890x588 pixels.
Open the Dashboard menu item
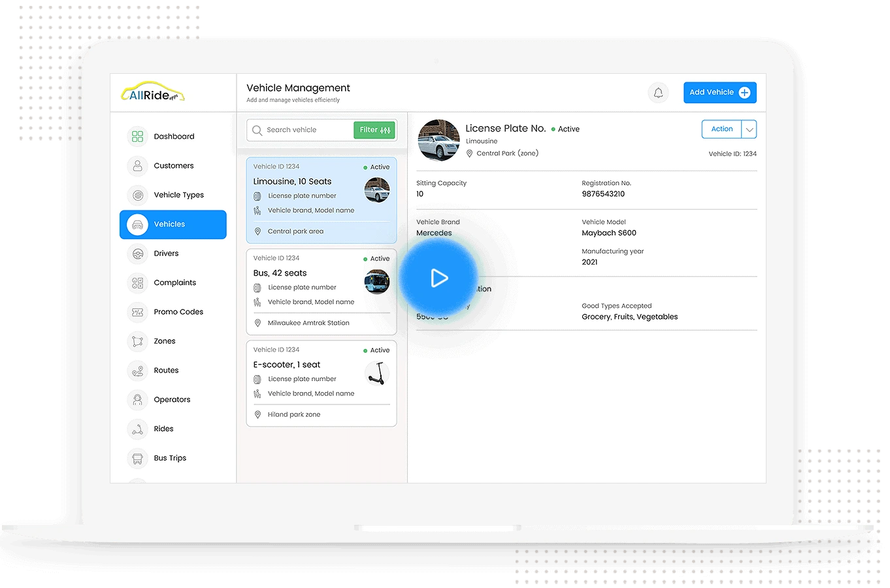(173, 137)
